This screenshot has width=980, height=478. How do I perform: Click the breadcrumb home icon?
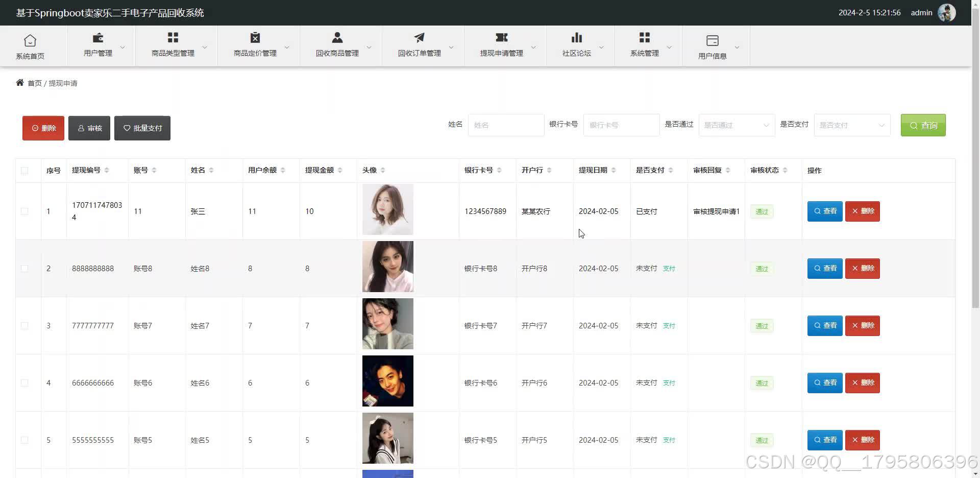[x=20, y=83]
